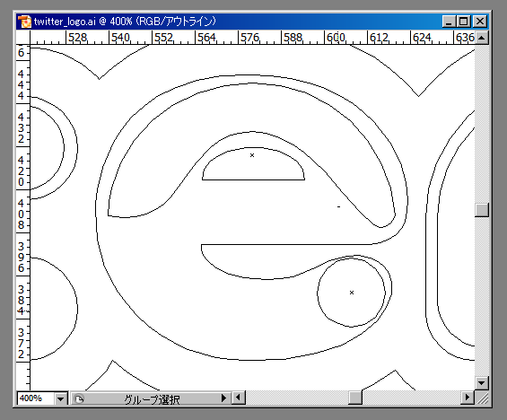507x420 pixels.
Task: Click the horizontal scrollbar left arrow
Action: click(x=239, y=398)
